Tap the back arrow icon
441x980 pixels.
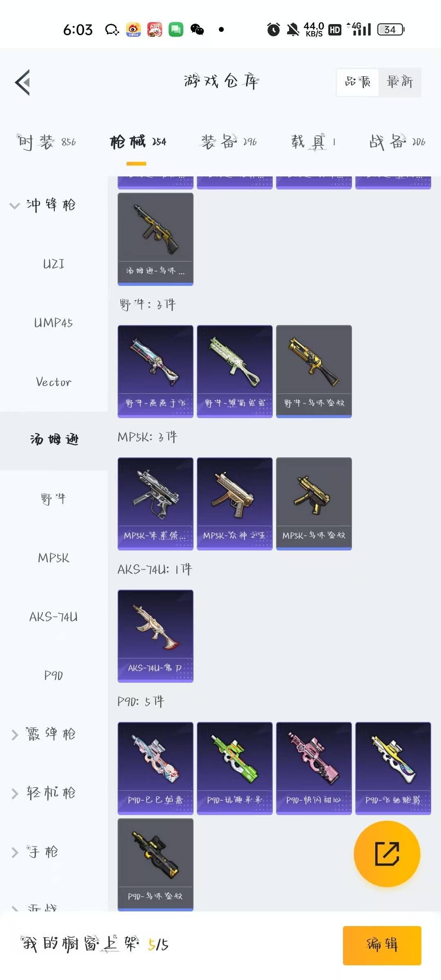[23, 82]
